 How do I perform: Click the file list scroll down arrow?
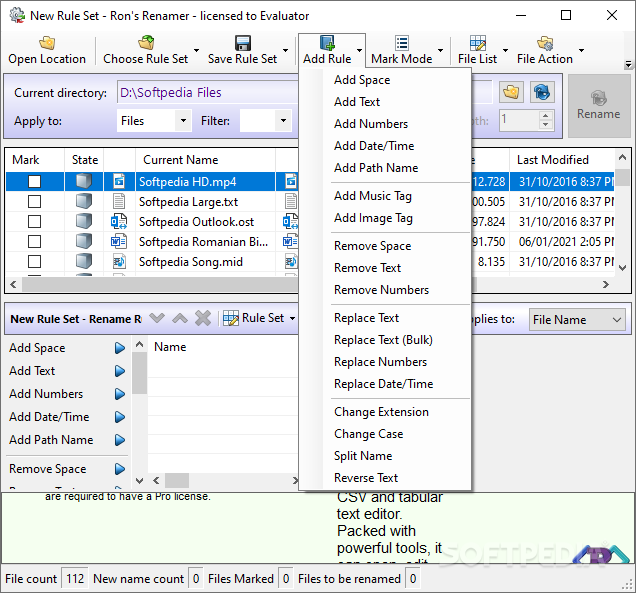[623, 268]
